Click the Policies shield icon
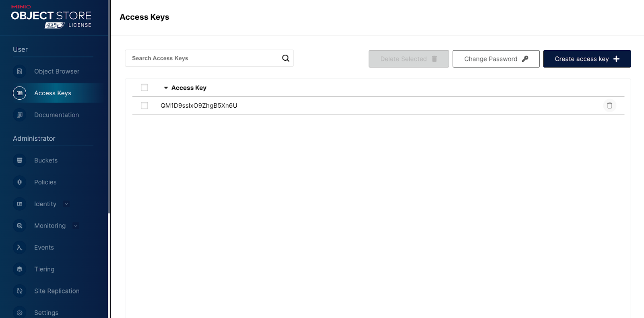Screen dimensions: 644x318 [19, 182]
